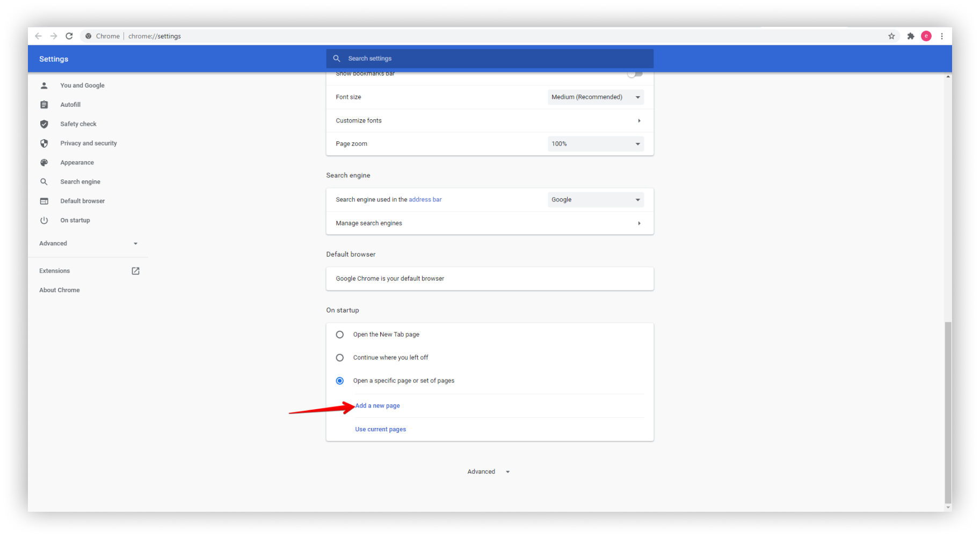
Task: Reload the settings page
Action: [x=69, y=36]
